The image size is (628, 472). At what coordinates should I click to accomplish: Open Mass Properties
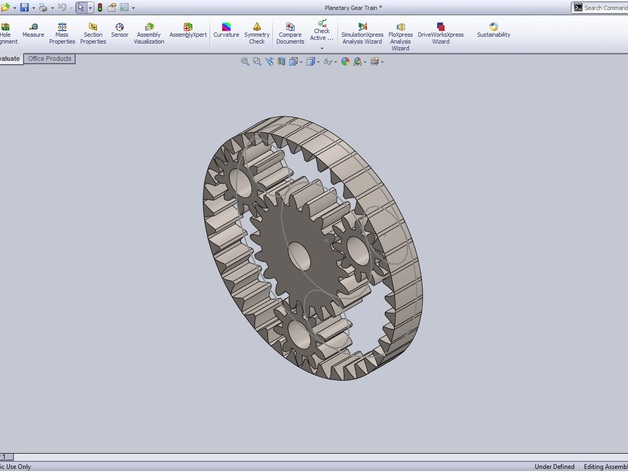tap(62, 34)
